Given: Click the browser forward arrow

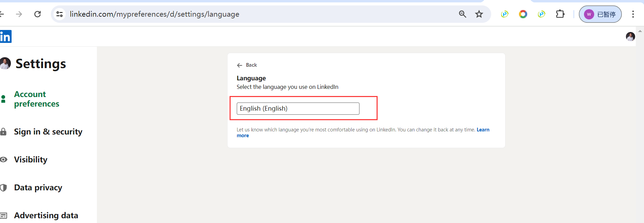Looking at the screenshot, I should point(19,14).
